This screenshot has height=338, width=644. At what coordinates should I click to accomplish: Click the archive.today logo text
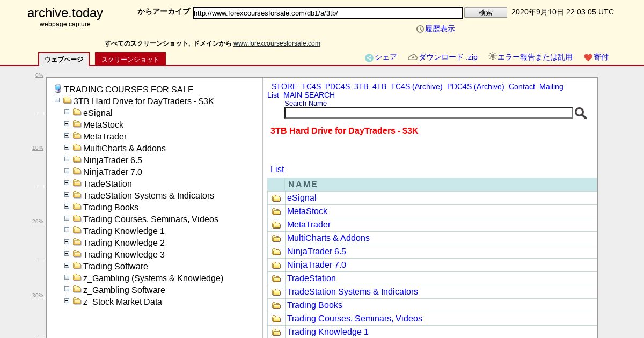click(x=65, y=13)
